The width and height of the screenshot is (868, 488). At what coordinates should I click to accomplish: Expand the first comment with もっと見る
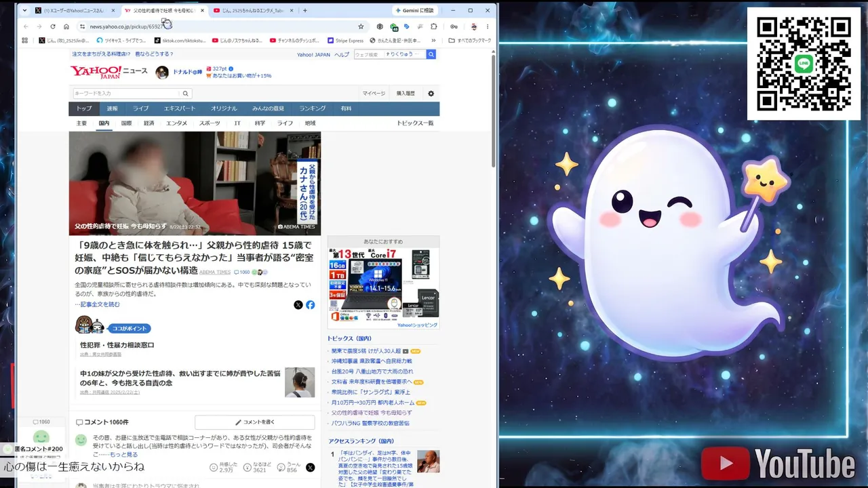click(x=123, y=454)
